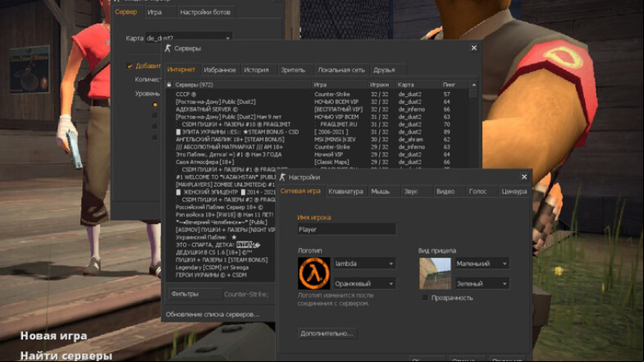Open the Клавиатура settings tab
644x362 pixels.
[345, 191]
